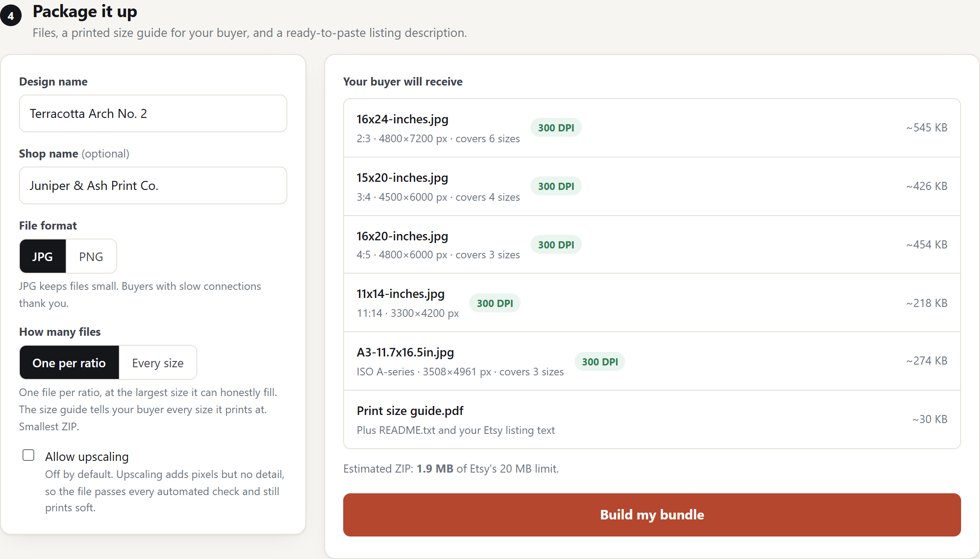Select the 16x20-inches.jpg file row

click(x=652, y=245)
